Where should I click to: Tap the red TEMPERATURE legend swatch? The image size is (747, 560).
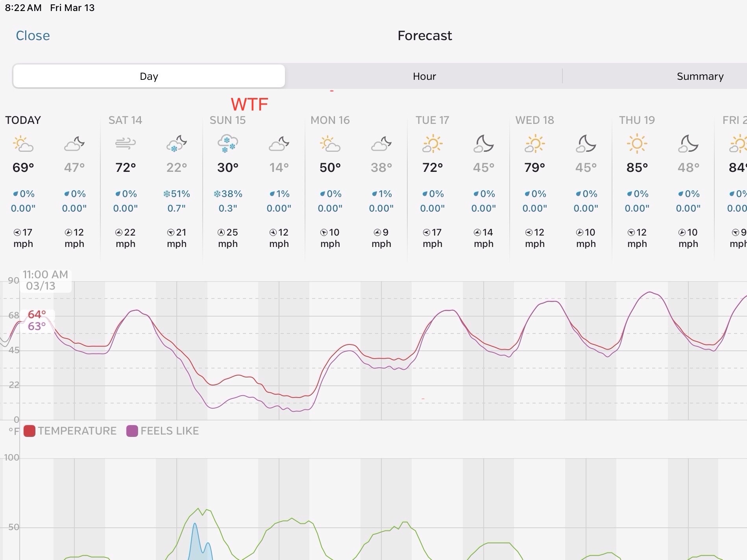pyautogui.click(x=30, y=431)
